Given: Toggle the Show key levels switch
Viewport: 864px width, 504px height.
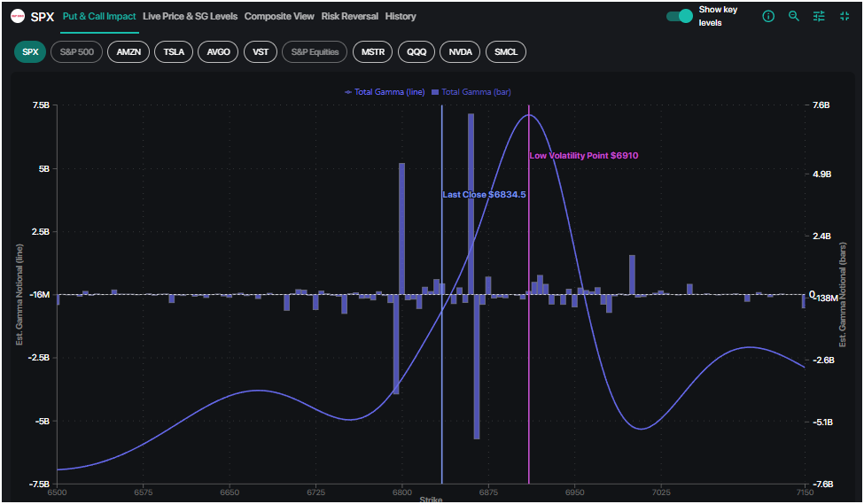Looking at the screenshot, I should (x=680, y=16).
